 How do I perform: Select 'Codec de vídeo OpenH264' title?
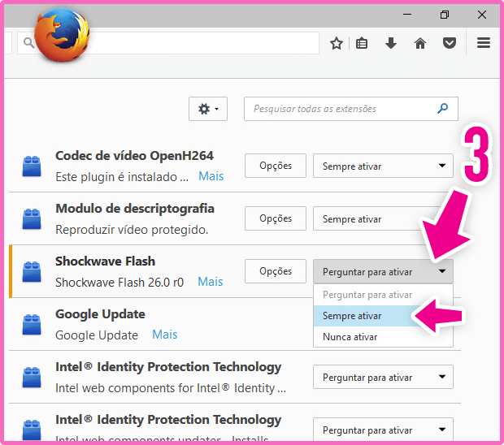(134, 156)
